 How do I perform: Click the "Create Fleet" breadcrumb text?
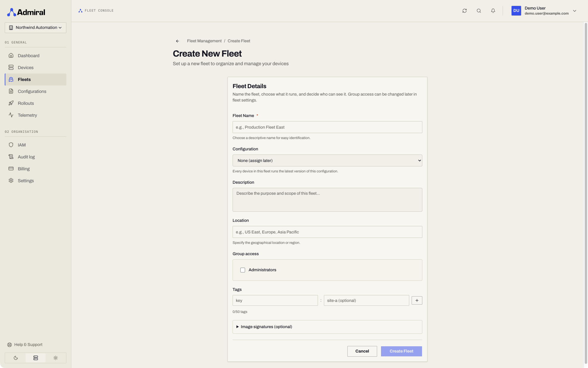click(239, 41)
